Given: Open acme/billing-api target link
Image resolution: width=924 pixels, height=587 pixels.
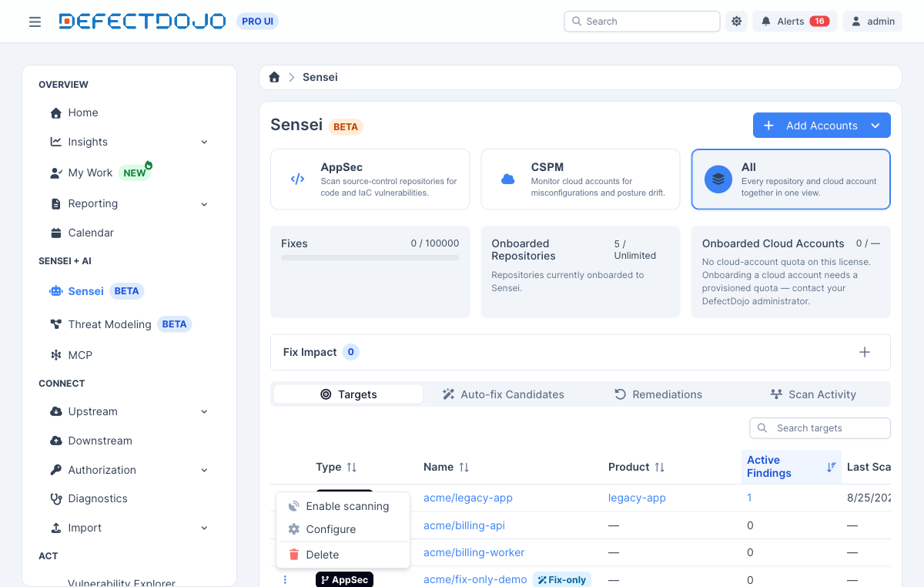Looking at the screenshot, I should [464, 525].
